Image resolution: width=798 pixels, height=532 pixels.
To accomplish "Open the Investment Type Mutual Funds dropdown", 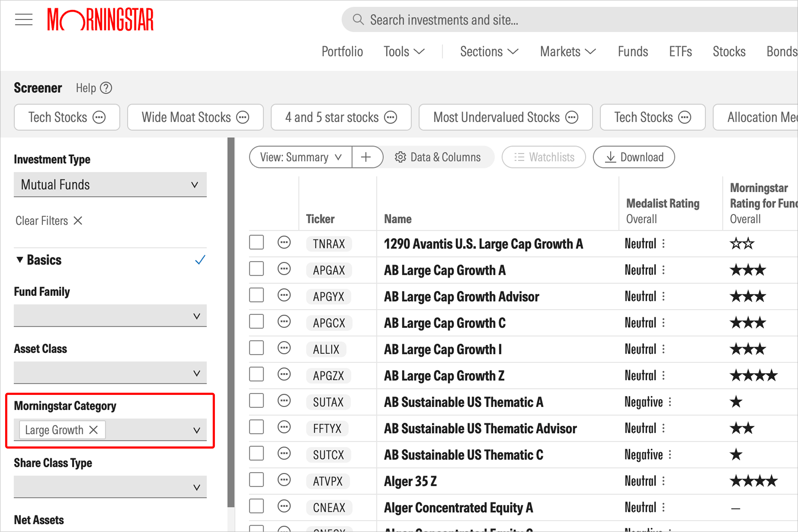I will (x=110, y=185).
